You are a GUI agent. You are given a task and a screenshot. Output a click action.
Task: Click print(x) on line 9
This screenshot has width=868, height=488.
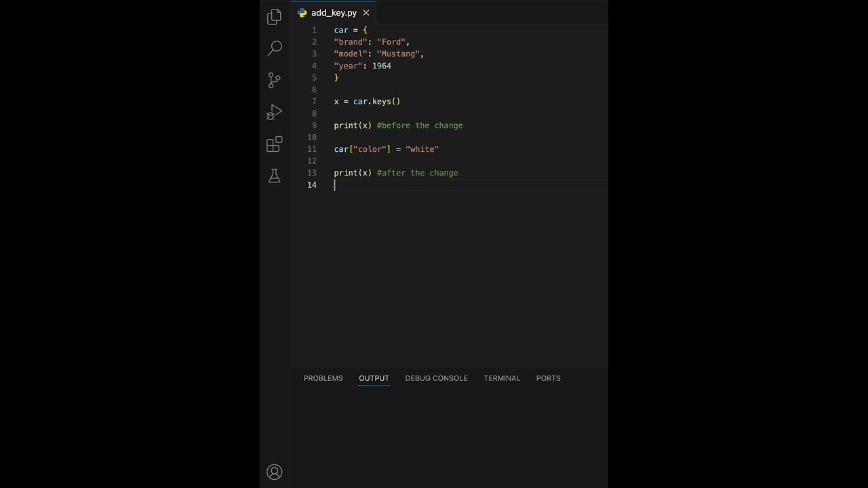[x=353, y=125]
